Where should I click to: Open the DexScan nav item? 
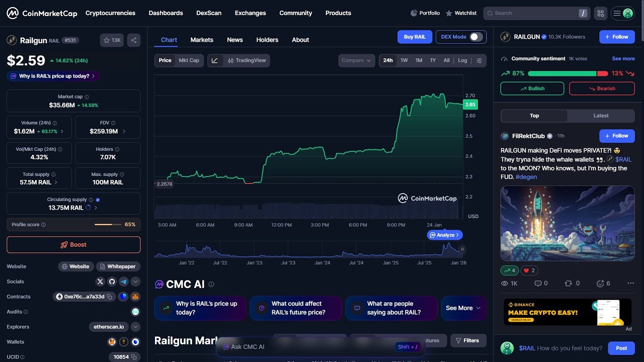click(x=209, y=13)
